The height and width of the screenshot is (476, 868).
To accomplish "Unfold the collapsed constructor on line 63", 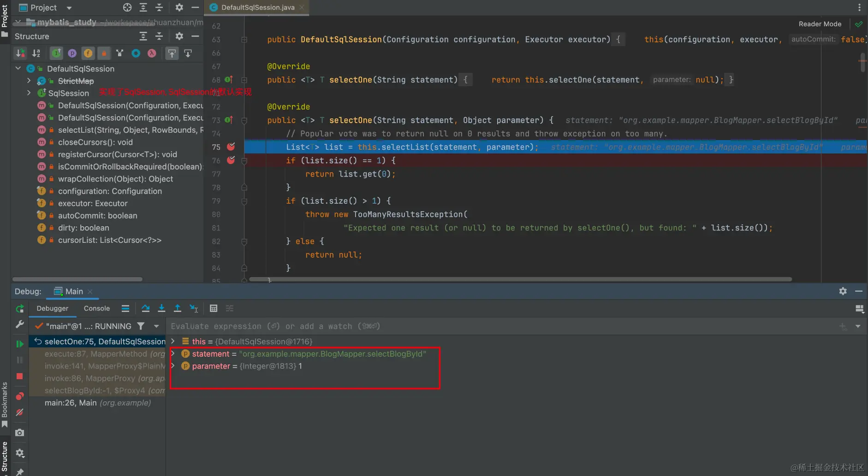I will point(244,40).
